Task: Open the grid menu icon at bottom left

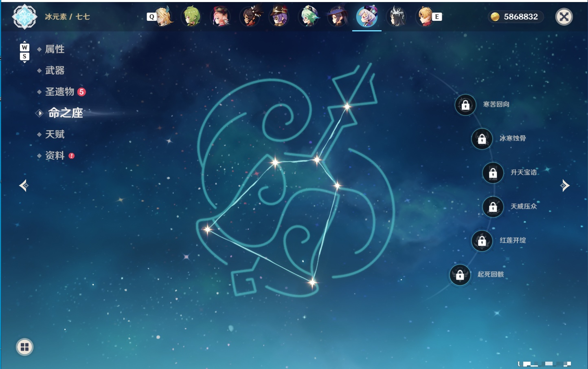Action: point(24,347)
